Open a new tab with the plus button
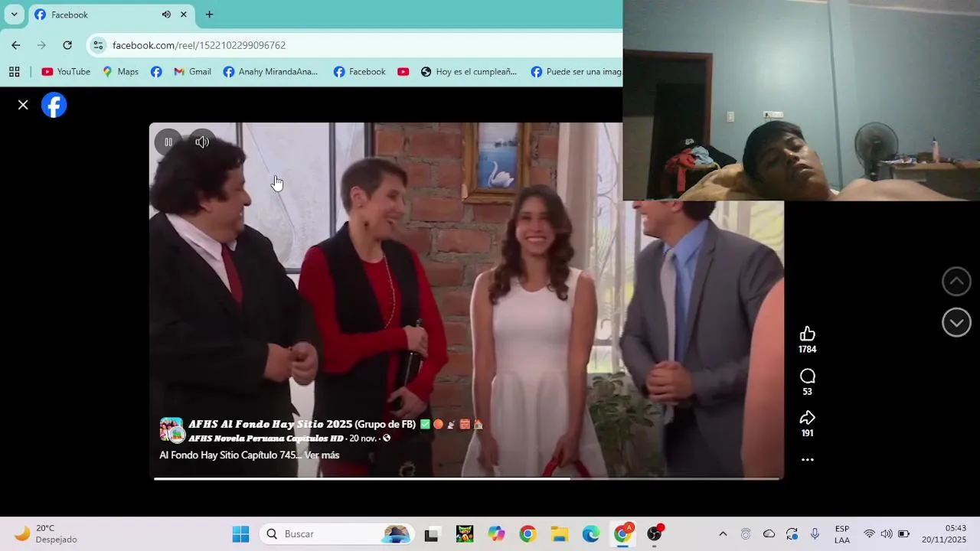 point(209,15)
